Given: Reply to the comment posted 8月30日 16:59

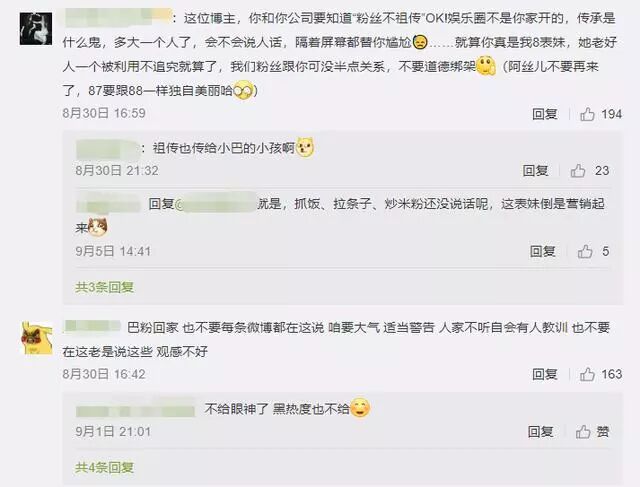Looking at the screenshot, I should pyautogui.click(x=545, y=114).
